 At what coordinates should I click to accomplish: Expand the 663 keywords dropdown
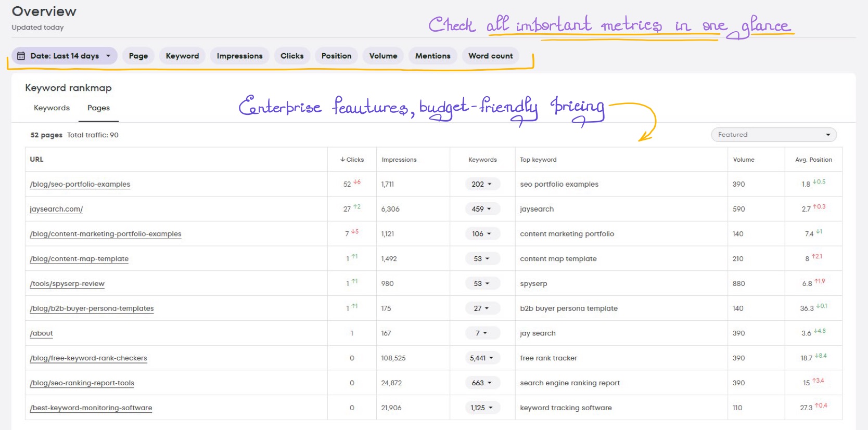click(x=482, y=383)
